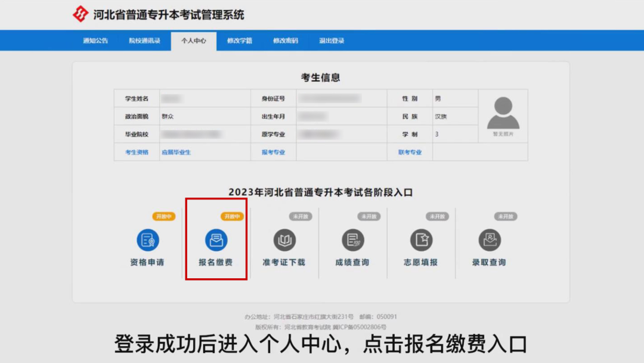644x363 pixels.
Task: Click the 开放中 badge above 报名缴费
Action: click(233, 216)
